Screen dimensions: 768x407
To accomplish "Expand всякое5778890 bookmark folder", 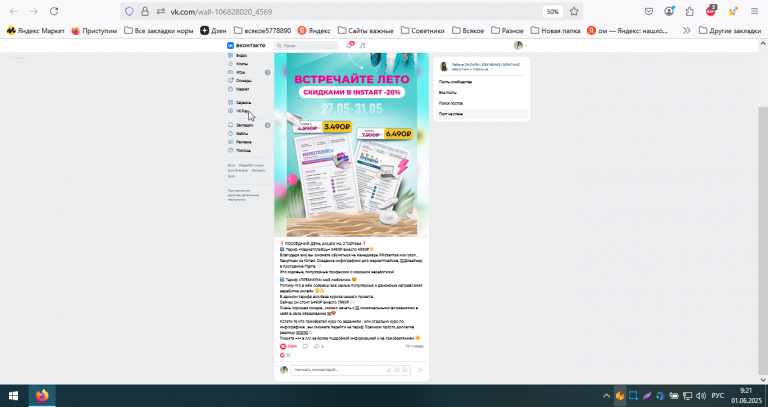I will [263, 30].
